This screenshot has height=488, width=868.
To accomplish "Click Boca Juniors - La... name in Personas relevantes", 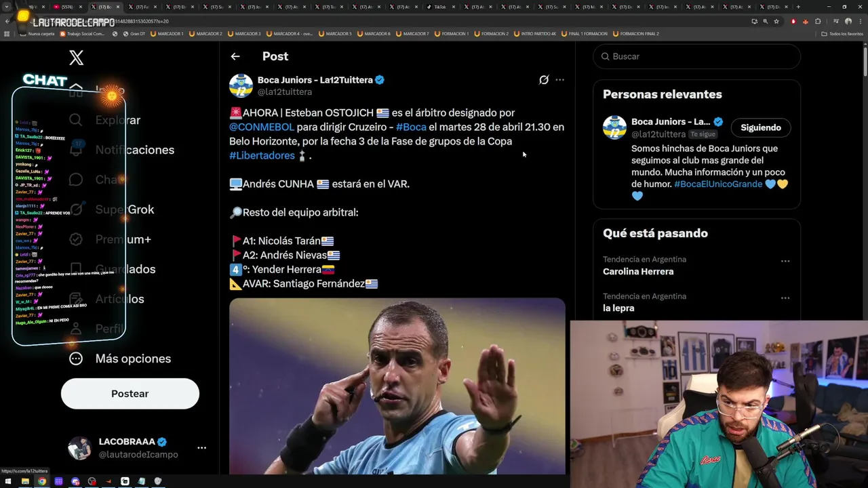I will click(x=671, y=122).
